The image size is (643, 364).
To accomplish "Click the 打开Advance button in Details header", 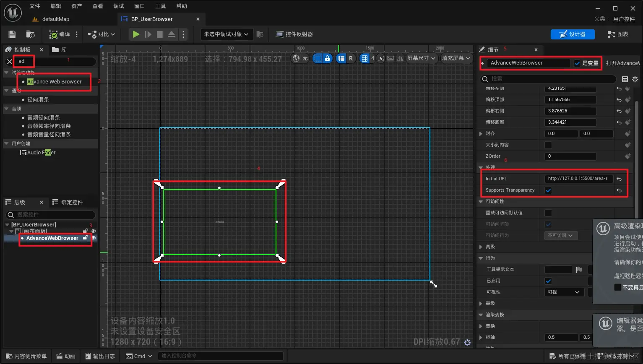I will (623, 63).
